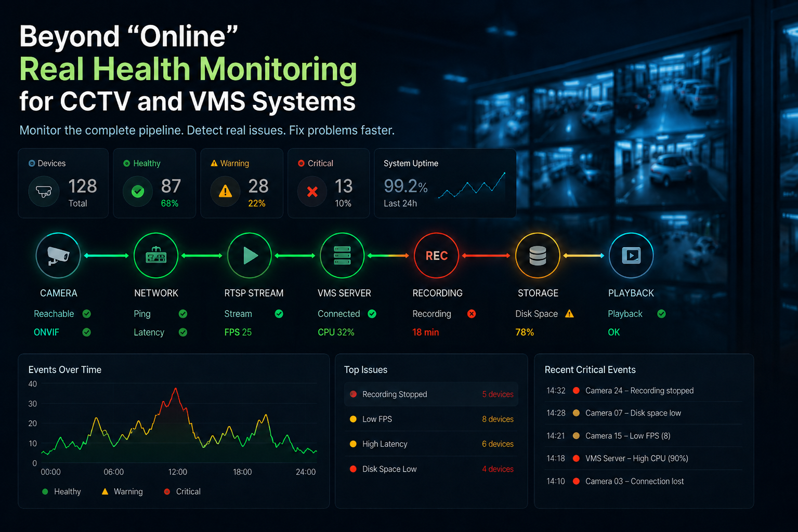Viewport: 798px width, 532px height.
Task: Select the Low FPS issue row
Action: click(x=431, y=419)
